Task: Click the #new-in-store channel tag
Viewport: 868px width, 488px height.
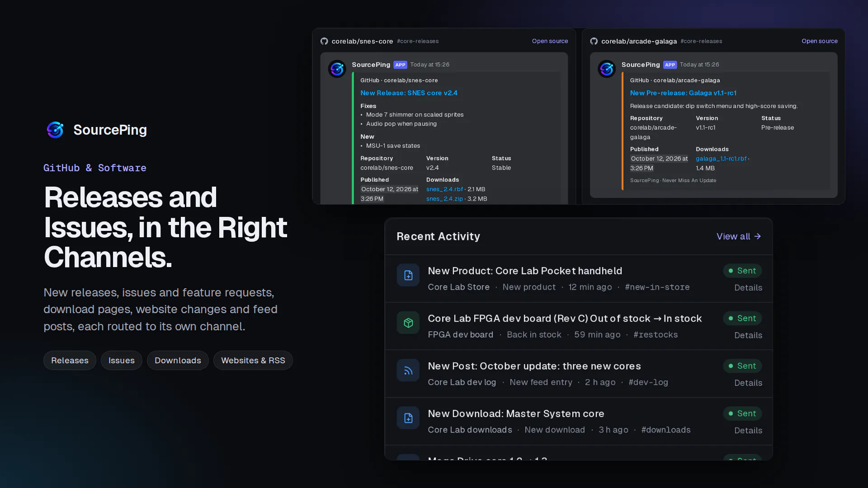Action: [657, 287]
